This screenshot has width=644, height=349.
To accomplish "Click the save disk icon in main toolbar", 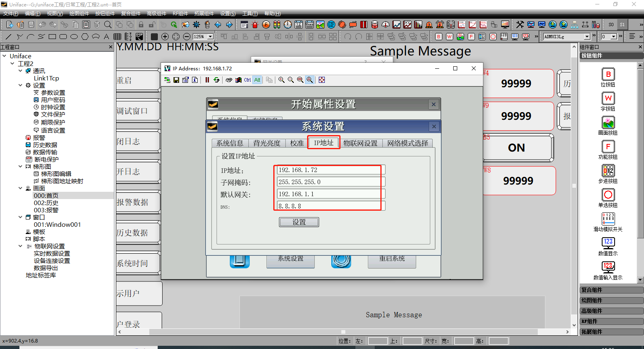I will point(31,25).
